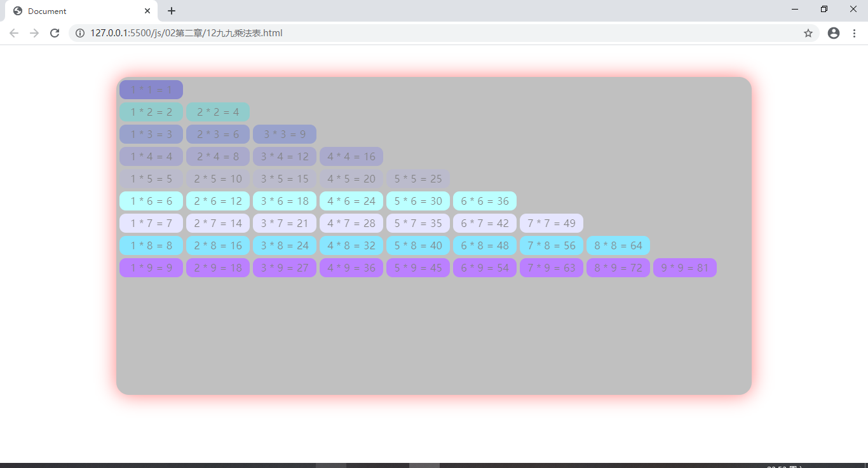Image resolution: width=868 pixels, height=468 pixels.
Task: Click the cell "2 * 8 = 16"
Action: [x=218, y=245]
